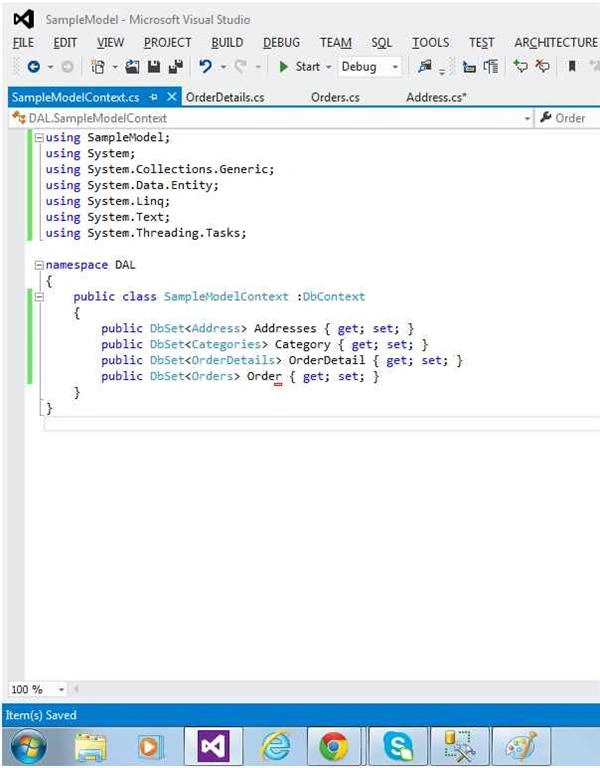The height and width of the screenshot is (768, 600).
Task: Open the TEAM menu
Action: [336, 43]
